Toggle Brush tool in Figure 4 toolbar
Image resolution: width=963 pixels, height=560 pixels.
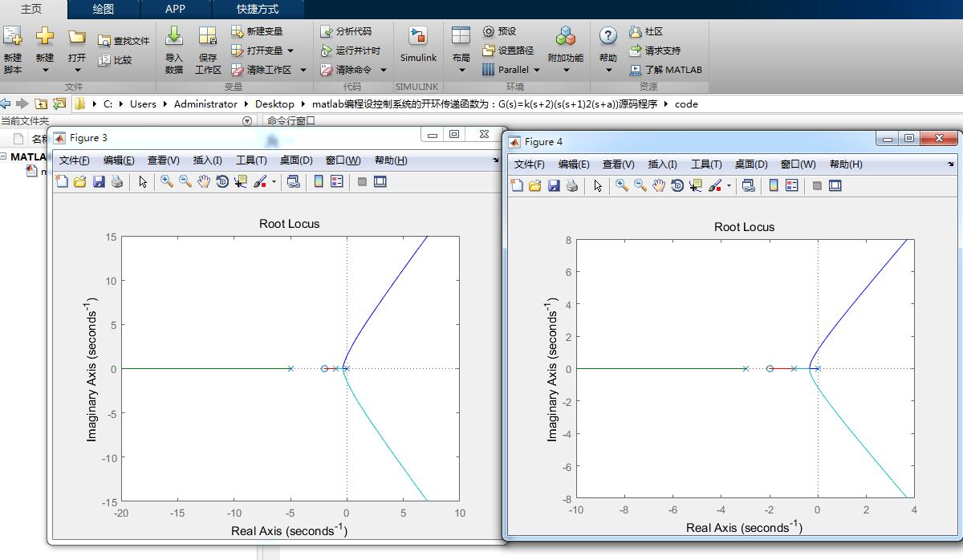tap(715, 185)
